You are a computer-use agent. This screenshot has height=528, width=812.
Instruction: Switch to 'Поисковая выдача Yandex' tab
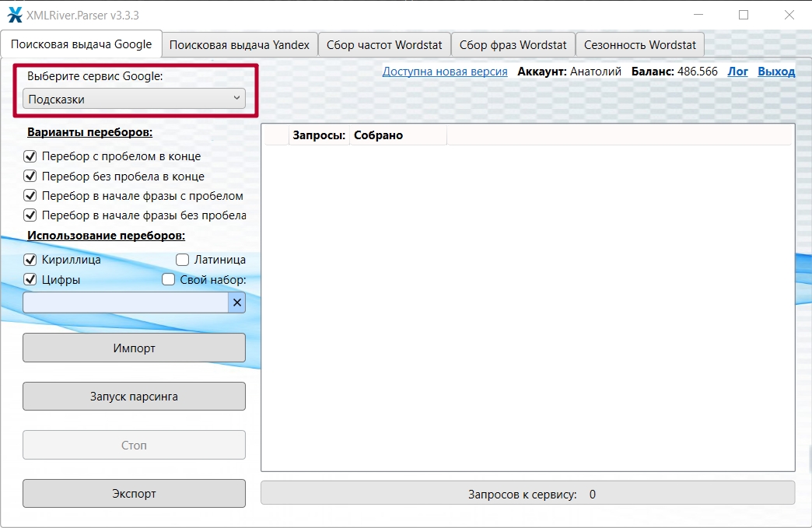pyautogui.click(x=240, y=45)
